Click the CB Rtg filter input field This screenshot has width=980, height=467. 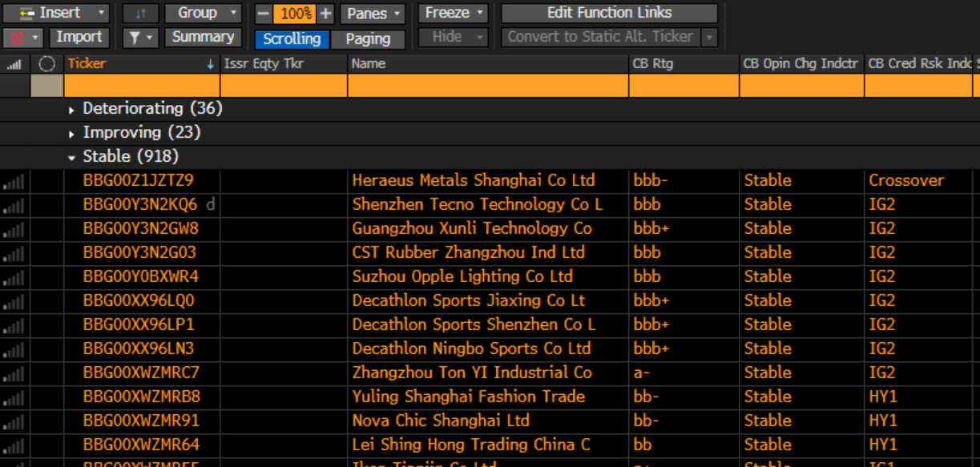coord(684,86)
